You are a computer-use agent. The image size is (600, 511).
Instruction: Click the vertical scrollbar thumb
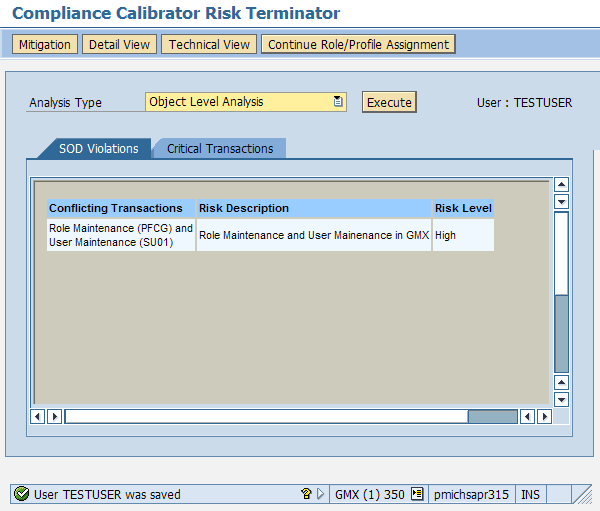(x=561, y=332)
